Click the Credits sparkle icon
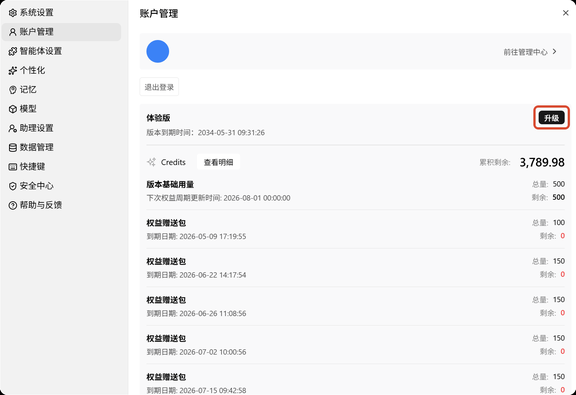576x395 pixels. [x=151, y=162]
